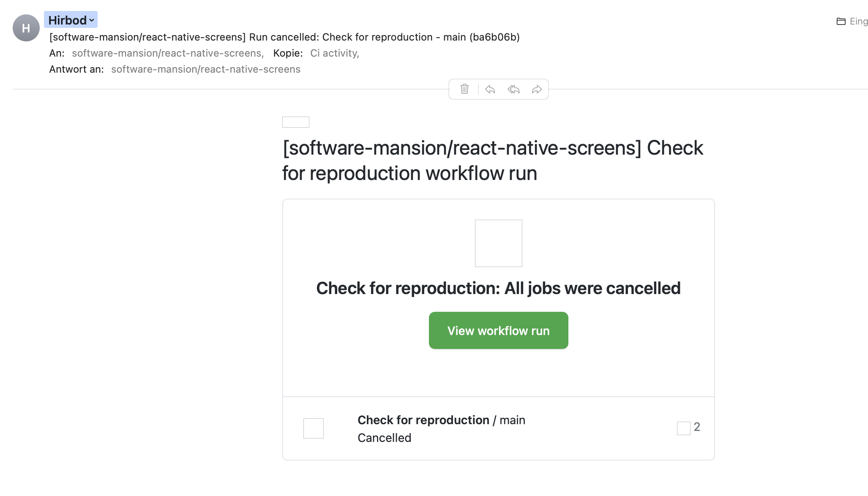Switch to the Eing mailbox tab
Screen dimensions: 868x496
858,21
